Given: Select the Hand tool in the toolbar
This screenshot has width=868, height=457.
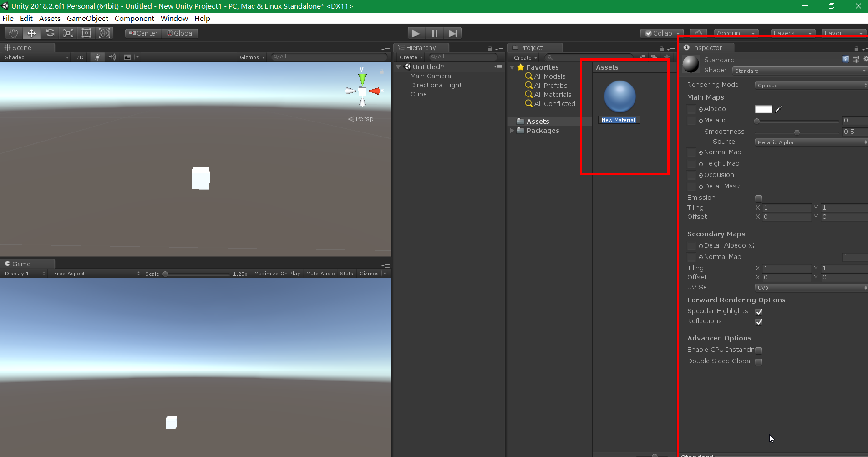Looking at the screenshot, I should click(13, 33).
